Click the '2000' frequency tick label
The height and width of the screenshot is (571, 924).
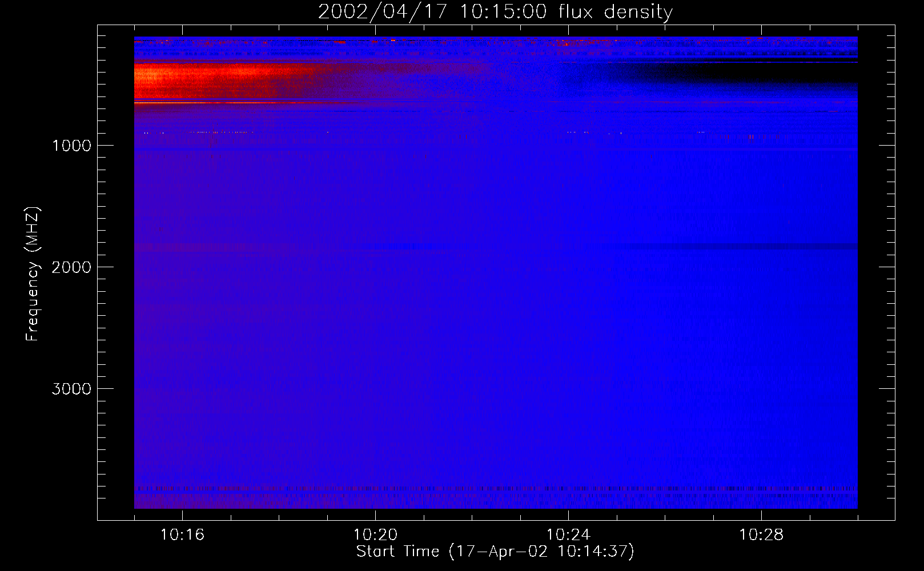tap(71, 267)
